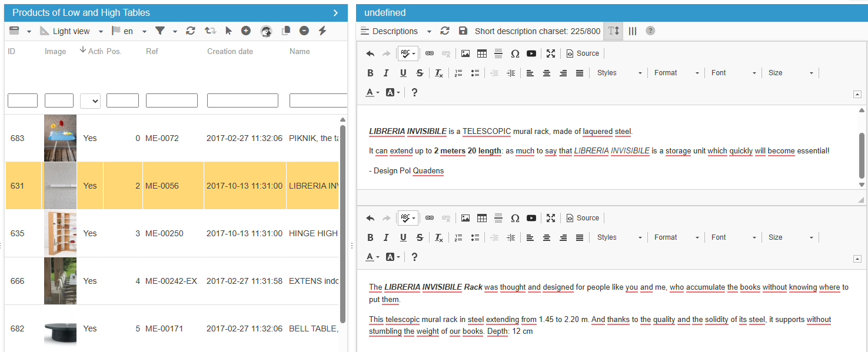Open Format dropdown in short description editor
This screenshot has width=868, height=352.
click(x=677, y=73)
